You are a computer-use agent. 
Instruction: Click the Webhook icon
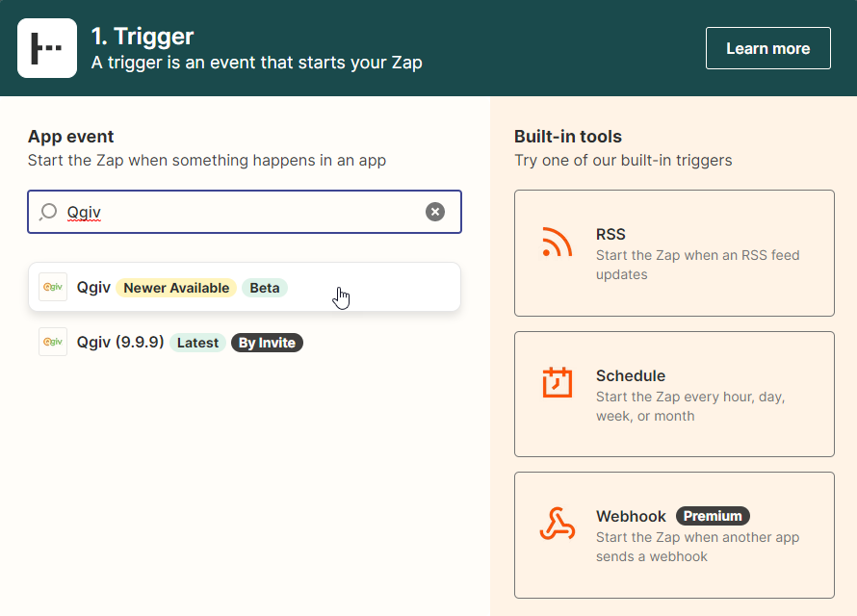[557, 524]
